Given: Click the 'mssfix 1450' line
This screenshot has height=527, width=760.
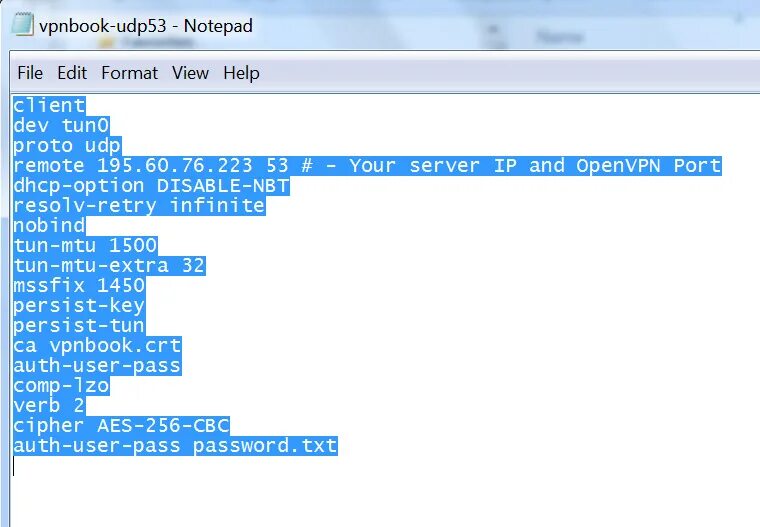Looking at the screenshot, I should click(x=79, y=286).
